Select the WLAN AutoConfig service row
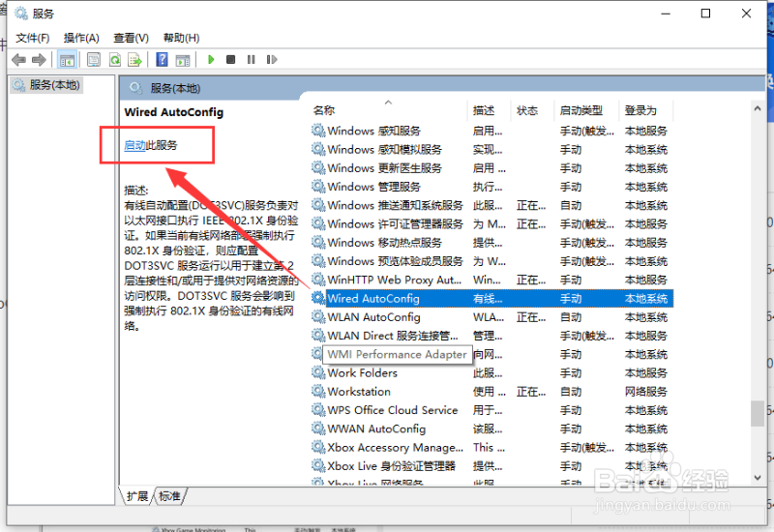Screen dimensions: 774x532 [491, 317]
